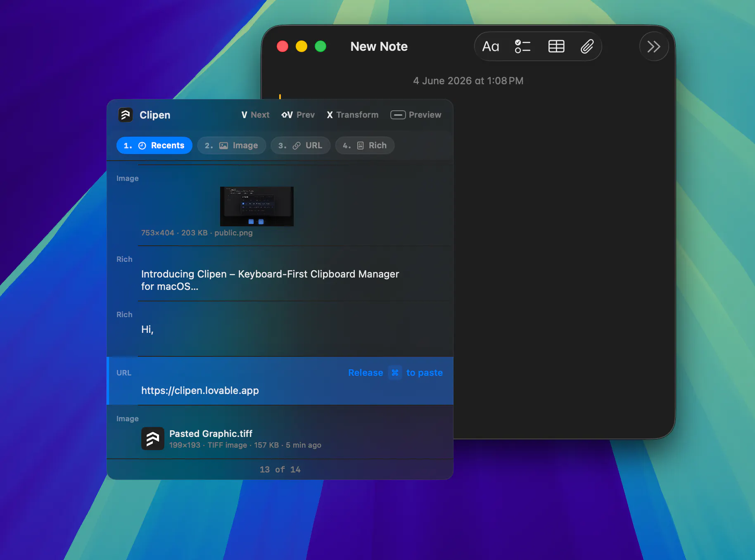
Task: Click the Pasted Graphic.tiff app icon thumbnail
Action: [x=153, y=439]
